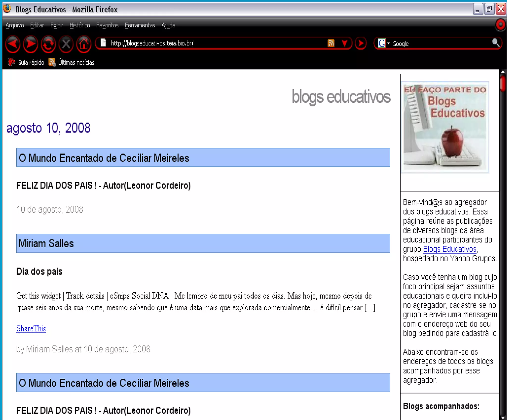Click the Back navigation arrow button
The width and height of the screenshot is (507, 420).
tap(13, 44)
